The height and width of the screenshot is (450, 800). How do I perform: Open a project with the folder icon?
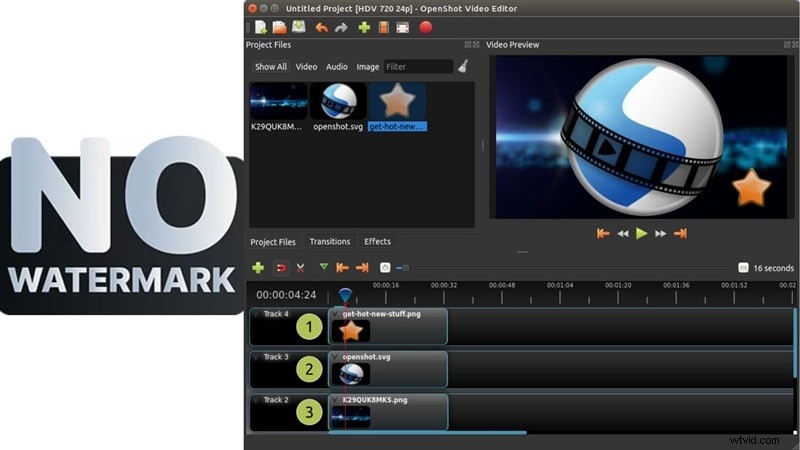tap(280, 28)
